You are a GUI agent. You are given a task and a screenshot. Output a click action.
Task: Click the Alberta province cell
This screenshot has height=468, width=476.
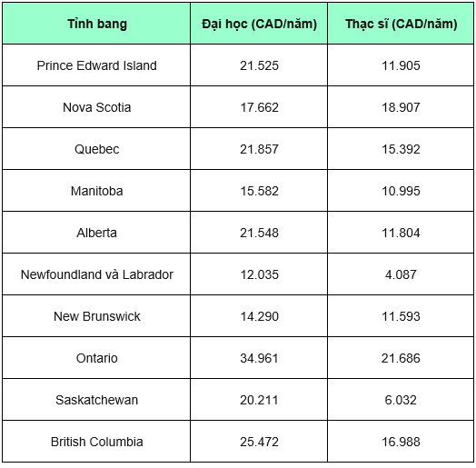(x=96, y=233)
